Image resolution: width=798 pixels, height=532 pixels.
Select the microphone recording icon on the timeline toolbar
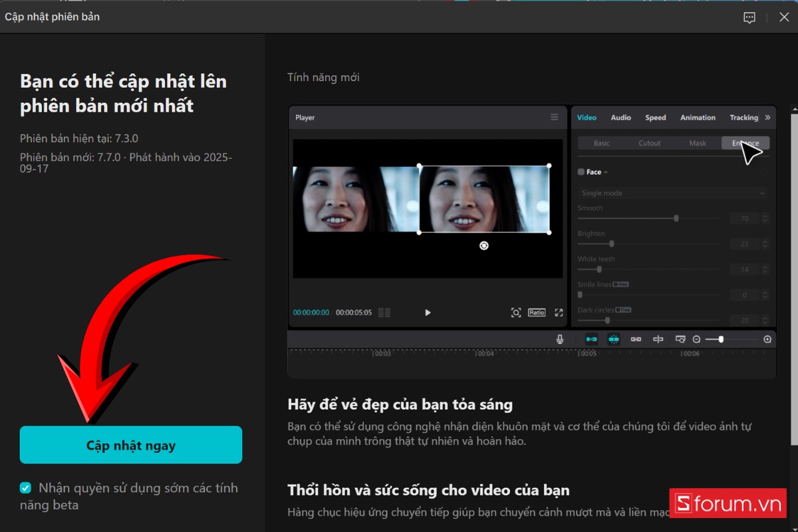(x=560, y=339)
